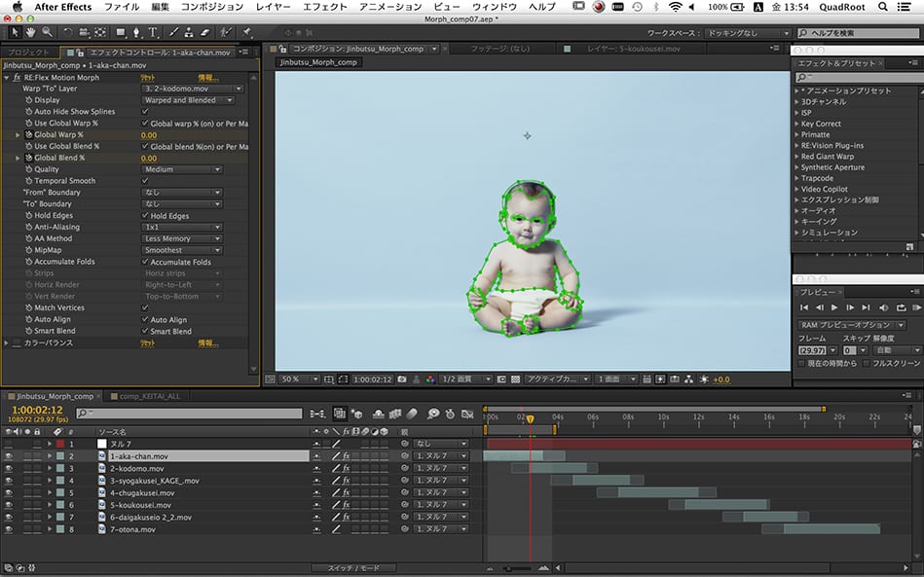This screenshot has height=577, width=924.
Task: Click the Global Blend % value 0.00
Action: (149, 158)
